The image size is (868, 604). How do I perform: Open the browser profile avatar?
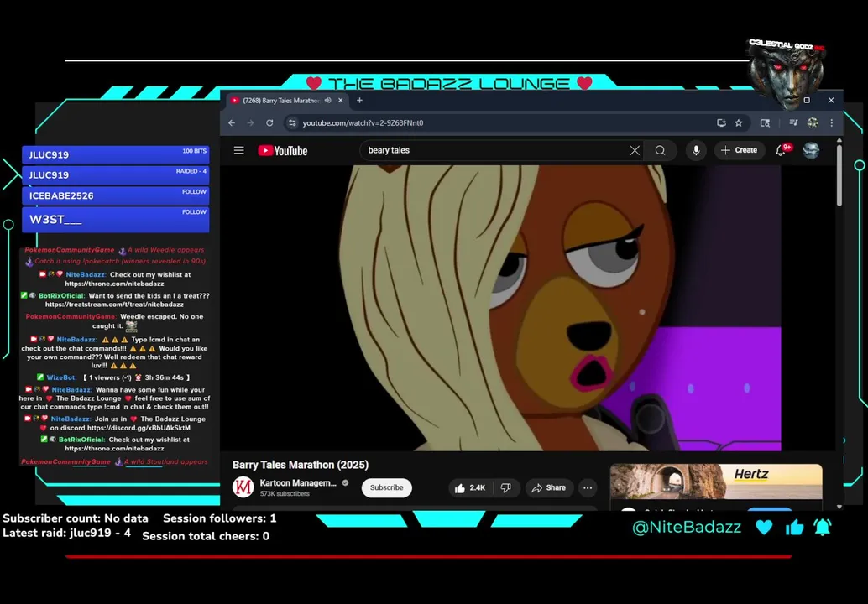(x=813, y=122)
